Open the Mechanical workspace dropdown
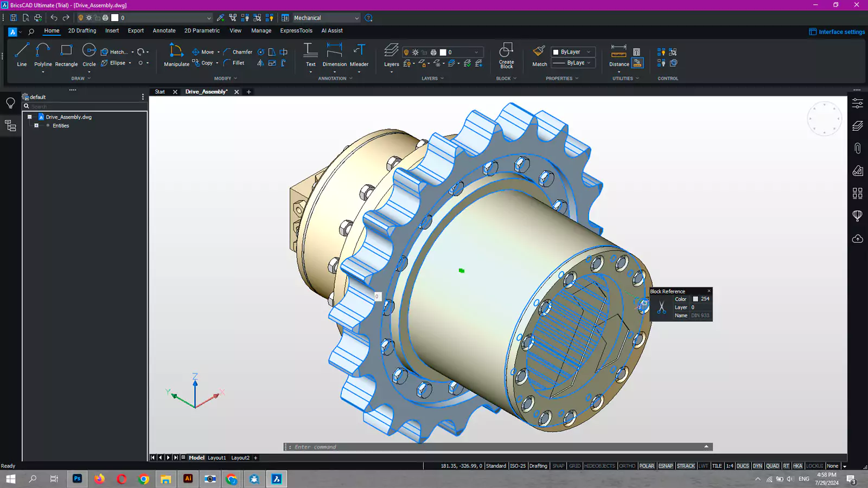Image resolution: width=868 pixels, height=488 pixels. [x=327, y=18]
